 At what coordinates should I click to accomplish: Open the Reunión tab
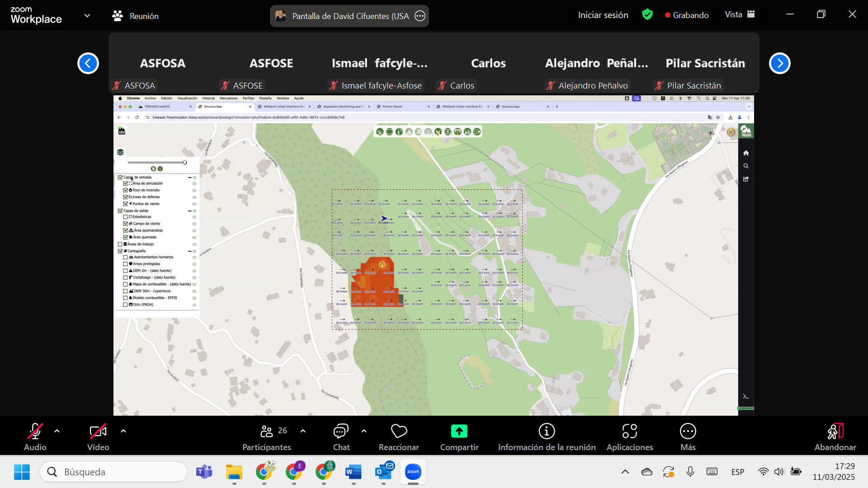(x=136, y=16)
